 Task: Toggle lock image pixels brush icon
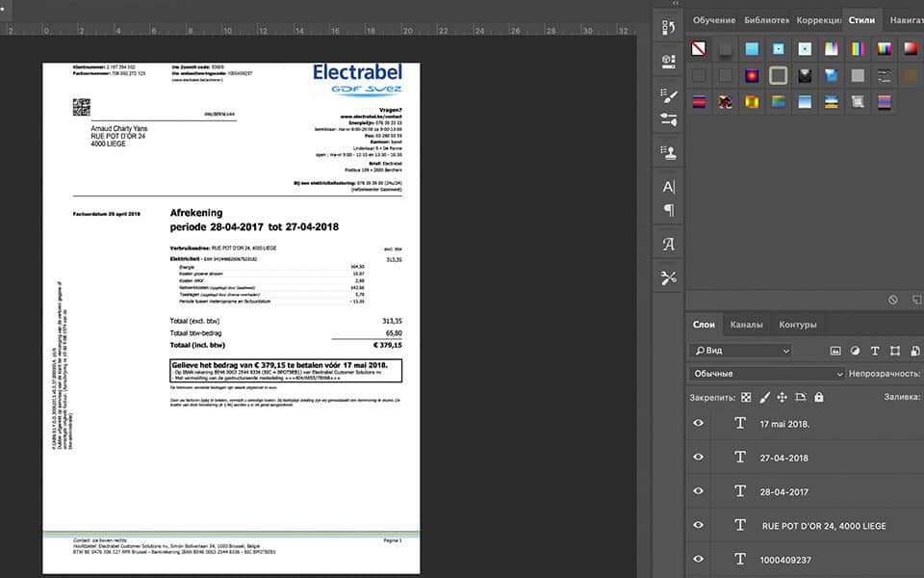[x=764, y=398]
